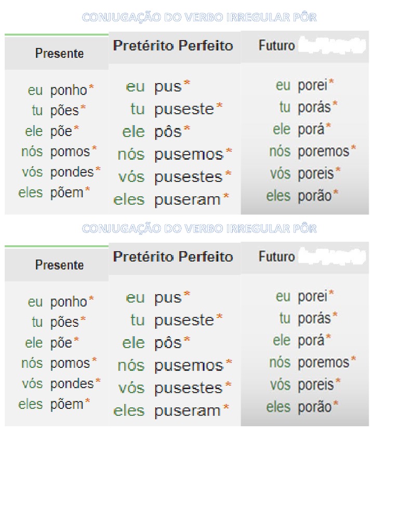The height and width of the screenshot is (532, 399).
Task: Select the word poremos in the first table
Action: 323,152
